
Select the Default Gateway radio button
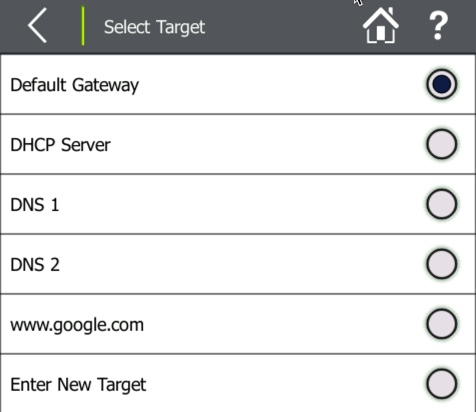441,84
